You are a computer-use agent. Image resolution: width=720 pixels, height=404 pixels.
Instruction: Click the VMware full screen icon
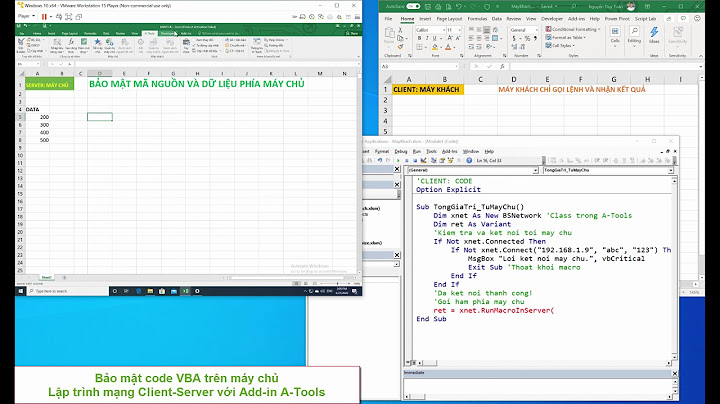click(68, 17)
